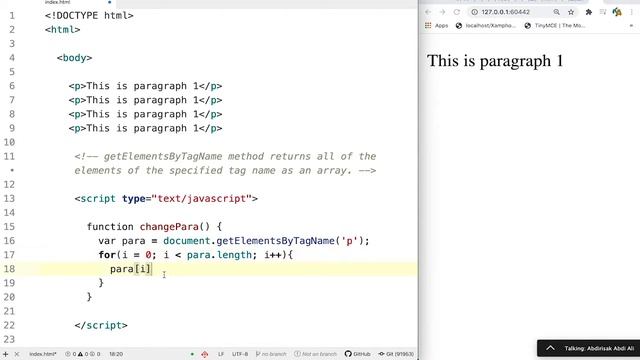Viewport: 640px width, 360px height.
Task: Click index.html* in the status bar
Action: (43, 354)
